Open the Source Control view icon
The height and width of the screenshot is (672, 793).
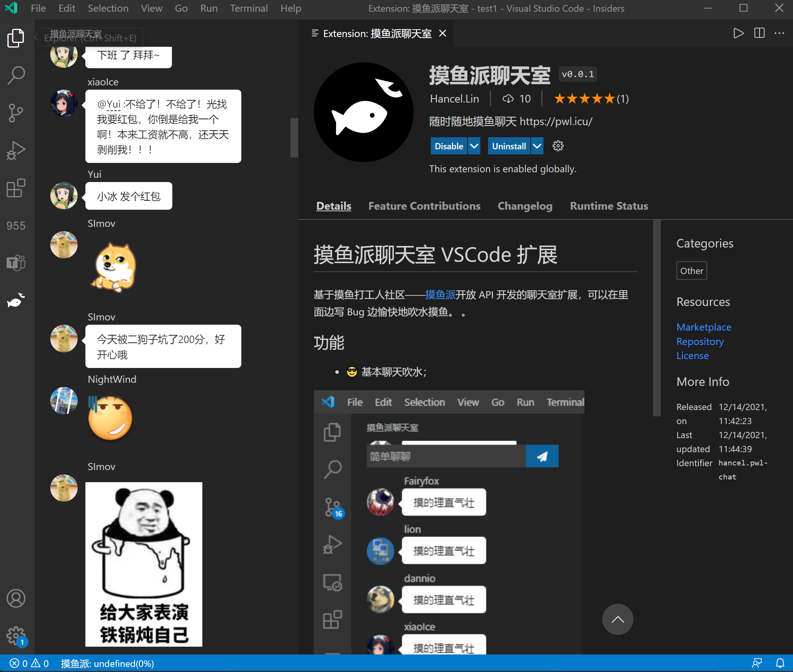point(16,113)
